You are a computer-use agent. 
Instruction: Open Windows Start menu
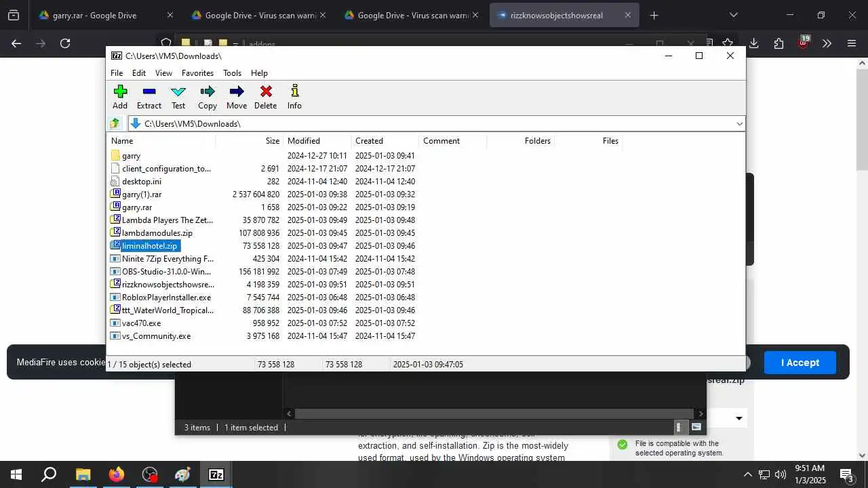tap(16, 474)
